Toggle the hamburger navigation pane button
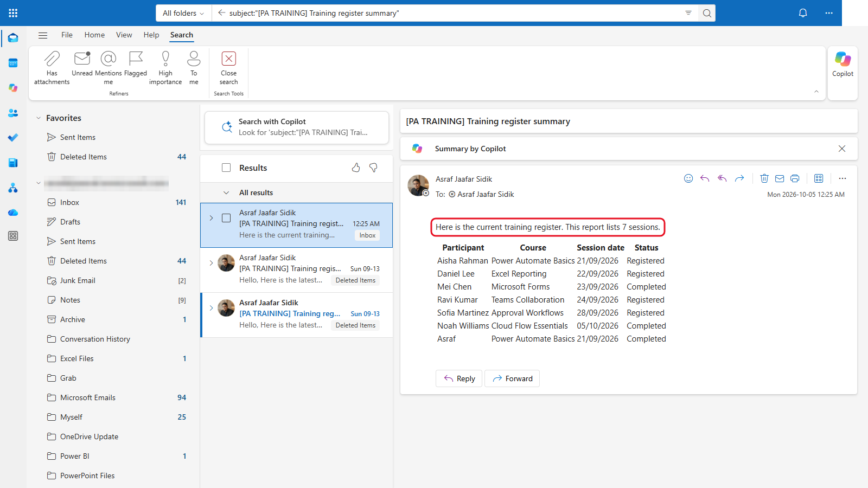Image resolution: width=868 pixels, height=488 pixels. [43, 35]
